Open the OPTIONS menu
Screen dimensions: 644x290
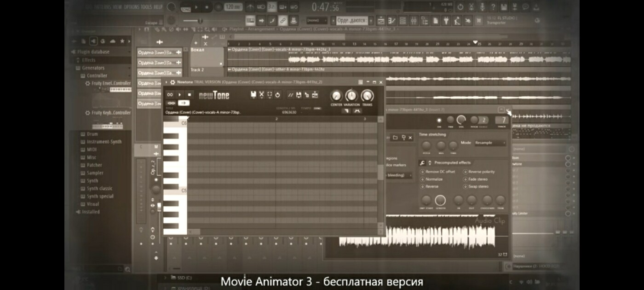[132, 7]
